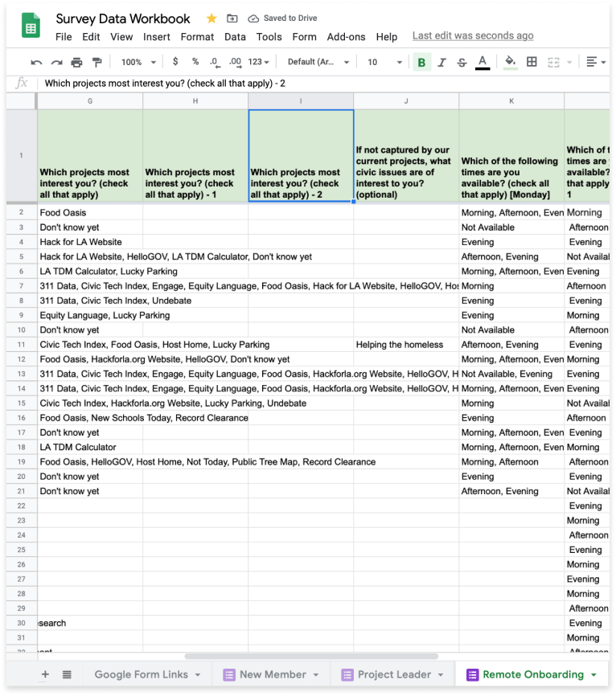The width and height of the screenshot is (616, 696).
Task: Toggle Bold formatting off
Action: pyautogui.click(x=421, y=62)
